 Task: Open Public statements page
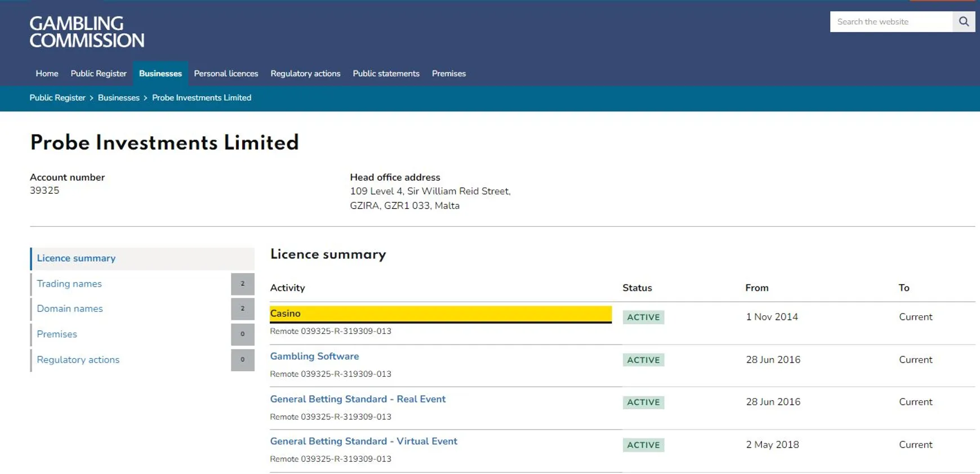click(x=386, y=74)
